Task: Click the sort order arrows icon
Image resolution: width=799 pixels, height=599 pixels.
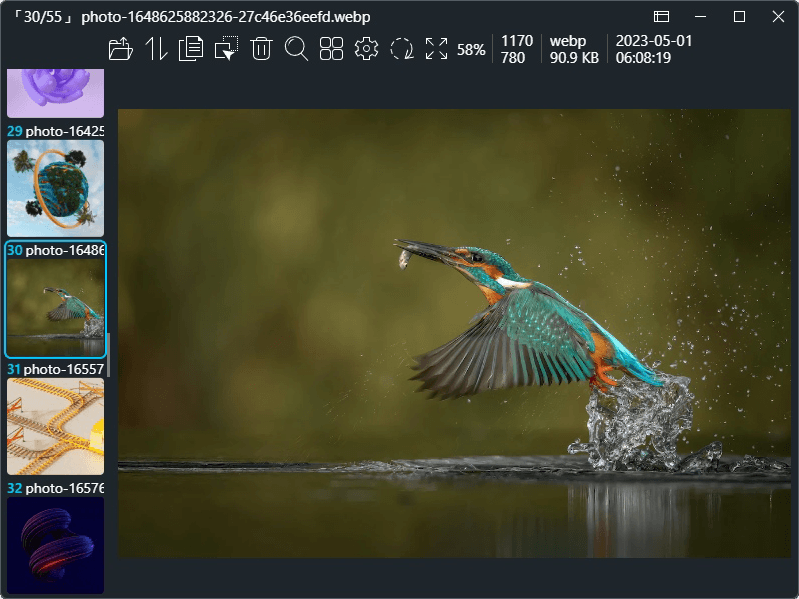Action: pos(156,49)
